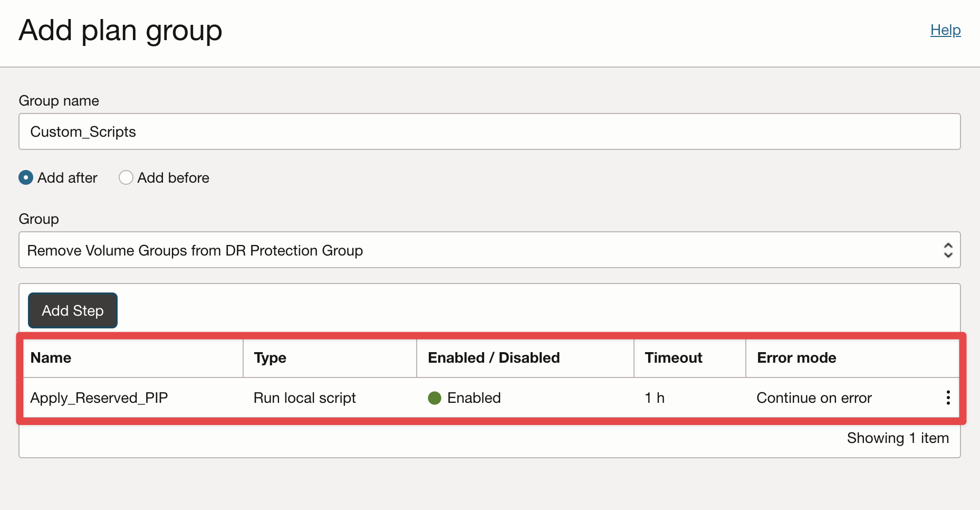Click the Add before label text
This screenshot has width=980, height=510.
pos(174,178)
